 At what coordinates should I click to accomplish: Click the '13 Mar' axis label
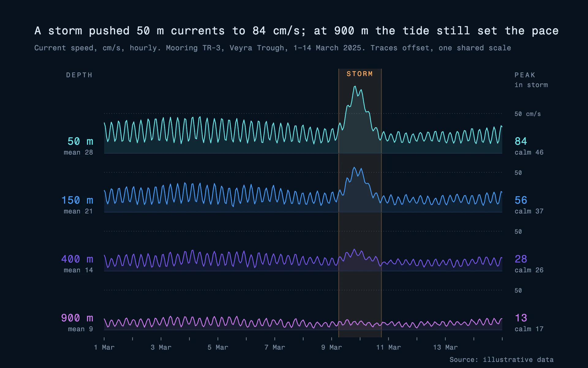click(445, 347)
